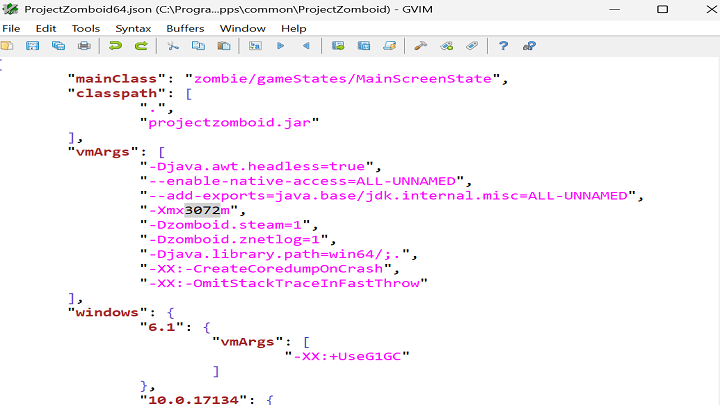This screenshot has width=720, height=405.
Task: Click "zombie/gameStates/MainScreenState" string
Action: click(343, 79)
